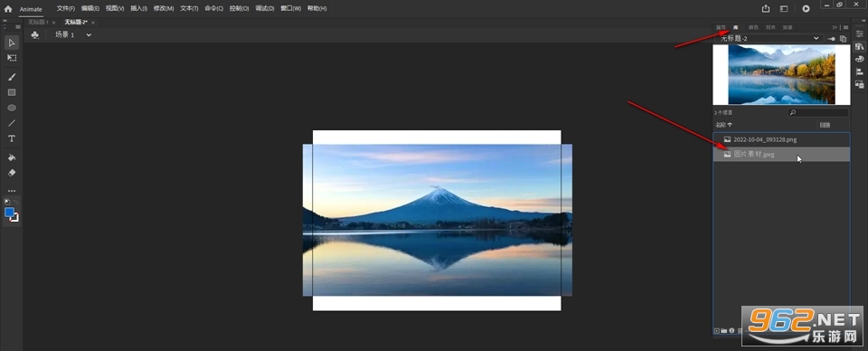Expand the 场景 1 scene dropdown
The height and width of the screenshot is (351, 868).
coord(89,35)
